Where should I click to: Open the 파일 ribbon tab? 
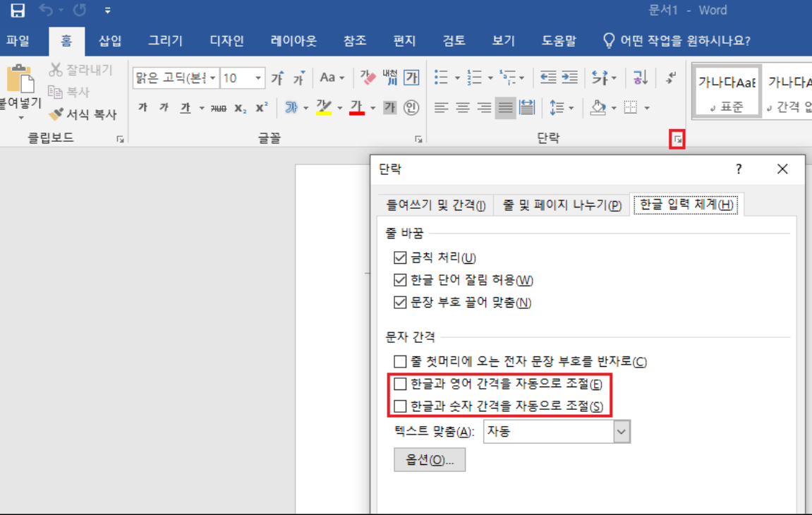pos(18,41)
